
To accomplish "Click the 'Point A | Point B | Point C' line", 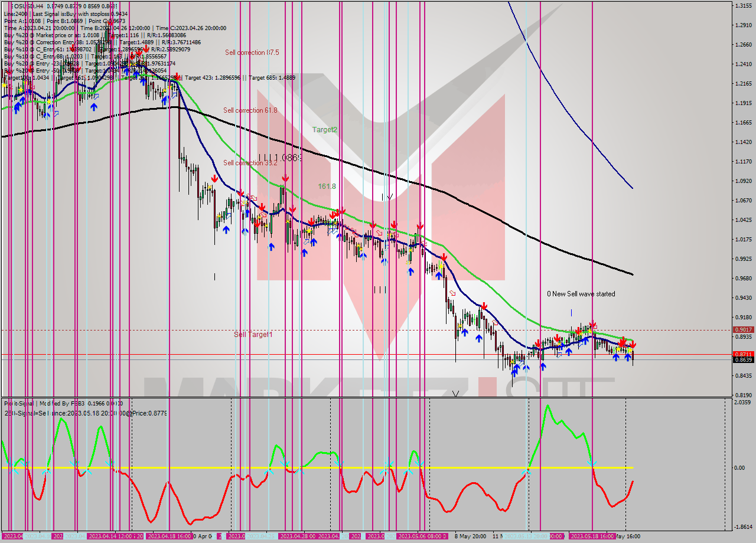I will tap(64, 21).
